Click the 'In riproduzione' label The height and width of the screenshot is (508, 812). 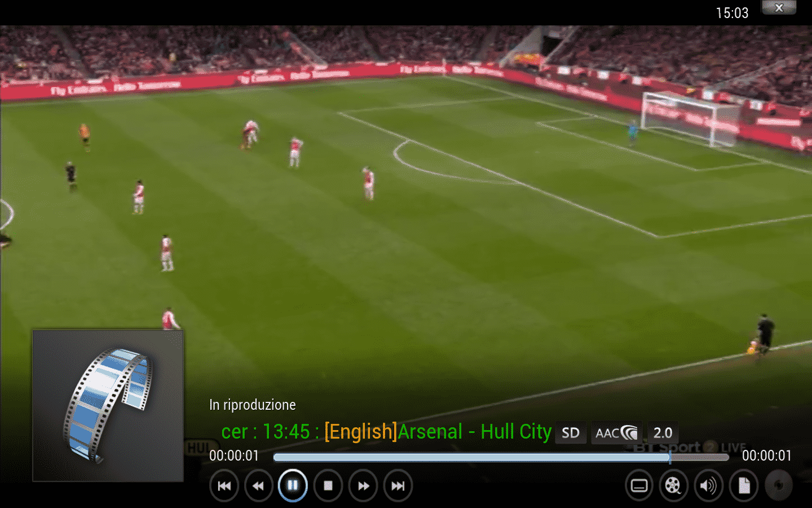[x=253, y=405]
